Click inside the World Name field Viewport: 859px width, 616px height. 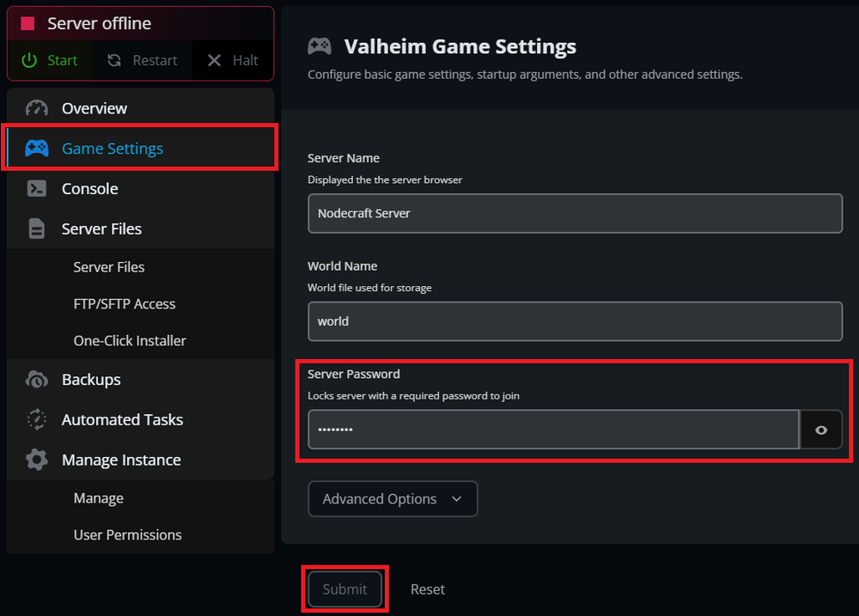pos(576,320)
